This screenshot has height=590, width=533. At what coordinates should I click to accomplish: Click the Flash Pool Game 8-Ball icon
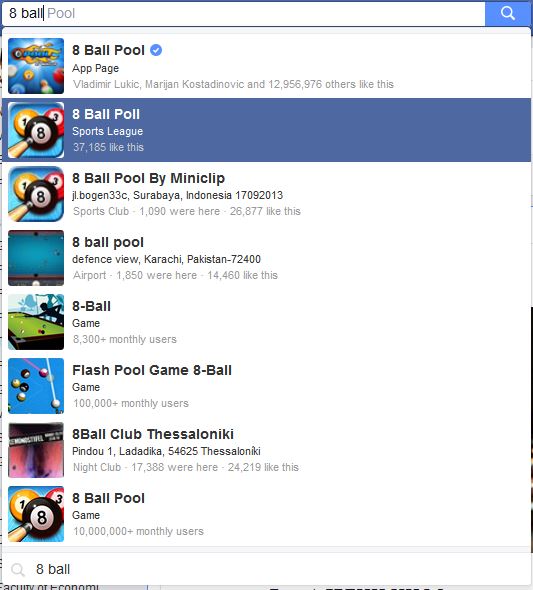coord(36,386)
